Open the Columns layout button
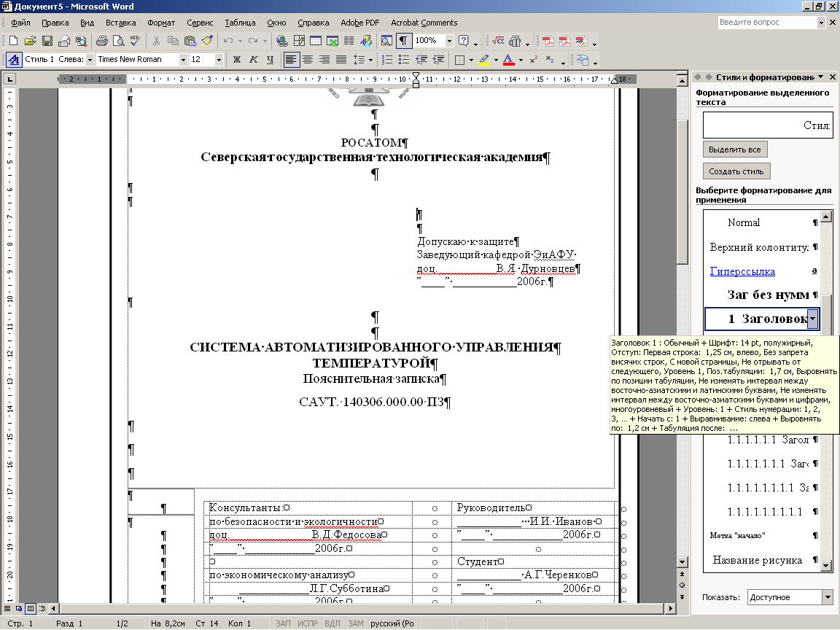The image size is (840, 630). (x=349, y=41)
